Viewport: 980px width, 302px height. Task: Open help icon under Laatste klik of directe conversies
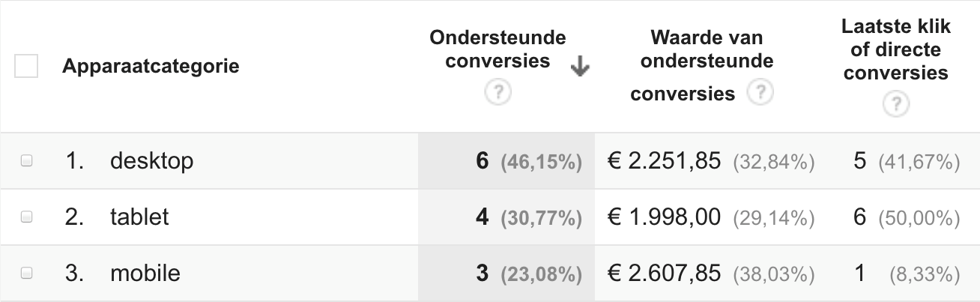point(895,103)
